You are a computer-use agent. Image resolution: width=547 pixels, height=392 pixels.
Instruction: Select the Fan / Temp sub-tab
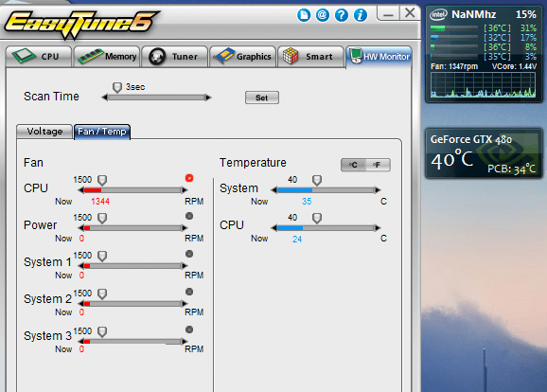[x=102, y=132]
